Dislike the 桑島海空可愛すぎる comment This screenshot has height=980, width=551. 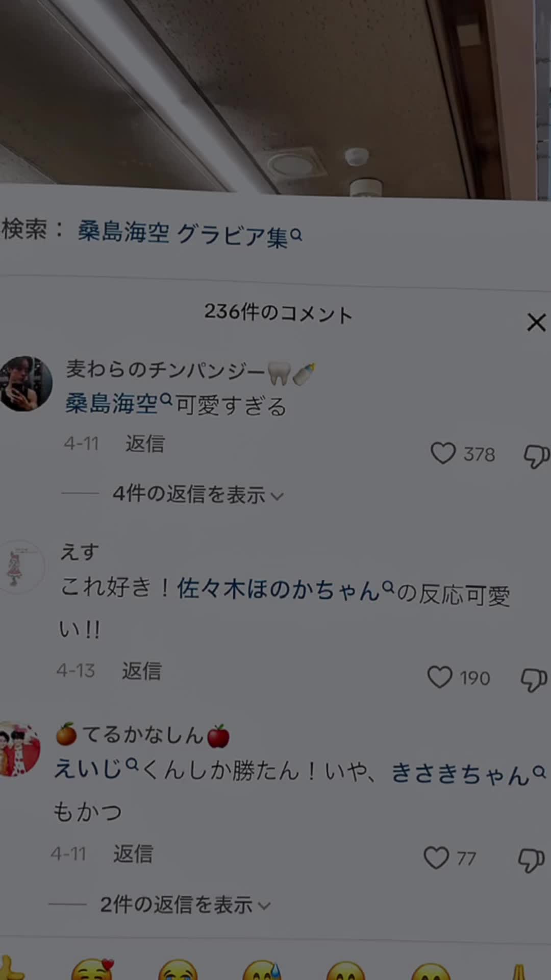point(536,456)
